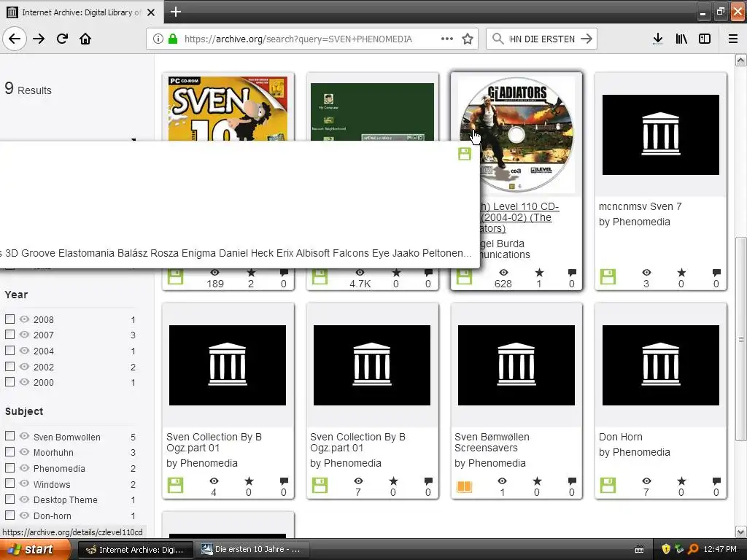The image size is (747, 560).
Task: Open the Firefox hamburger menu
Action: click(x=733, y=39)
